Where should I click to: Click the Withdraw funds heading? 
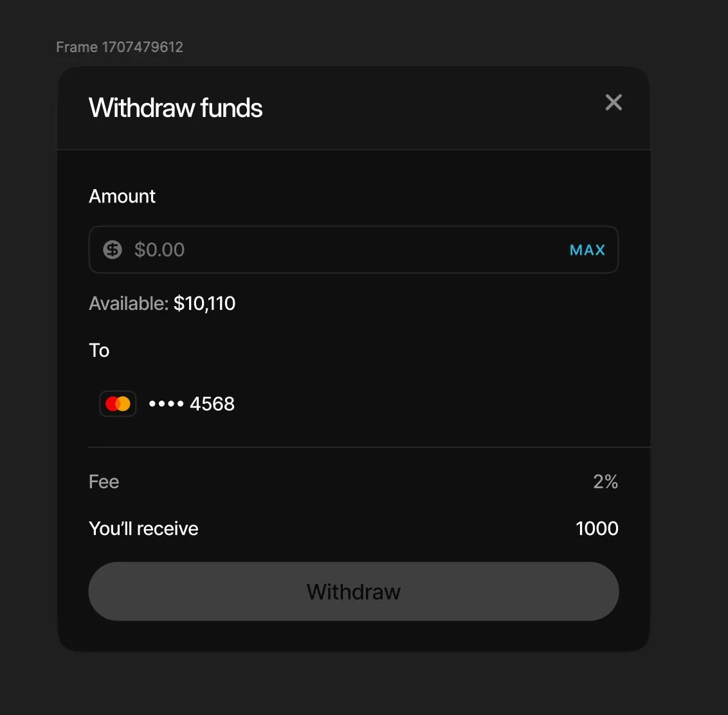pos(176,108)
